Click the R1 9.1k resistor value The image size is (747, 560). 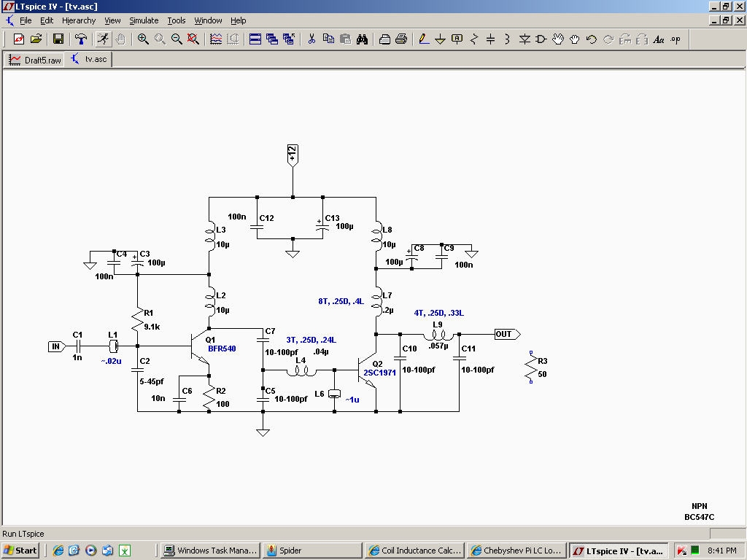point(152,327)
